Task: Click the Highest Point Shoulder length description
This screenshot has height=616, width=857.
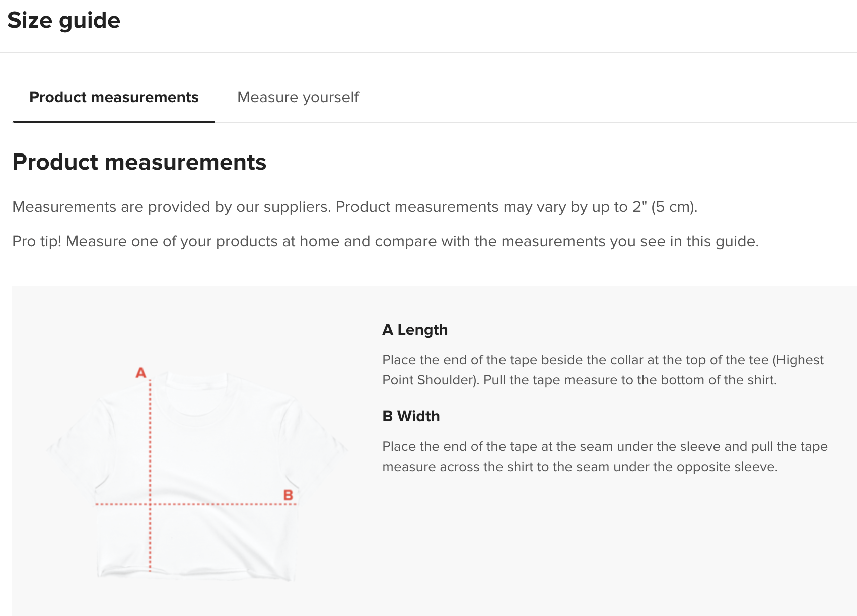Action: (x=603, y=370)
